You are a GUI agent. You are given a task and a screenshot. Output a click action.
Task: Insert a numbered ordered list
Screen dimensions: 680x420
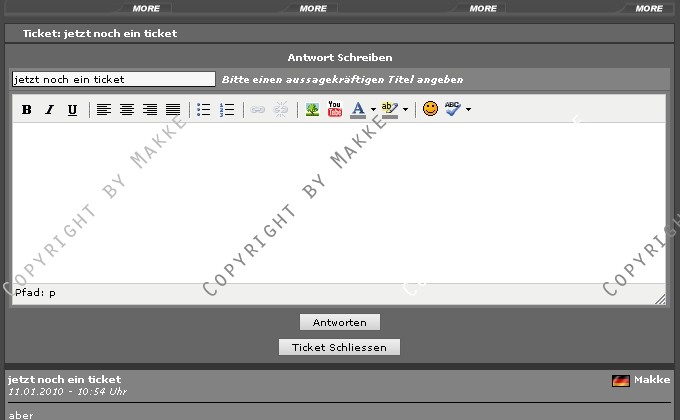click(226, 110)
